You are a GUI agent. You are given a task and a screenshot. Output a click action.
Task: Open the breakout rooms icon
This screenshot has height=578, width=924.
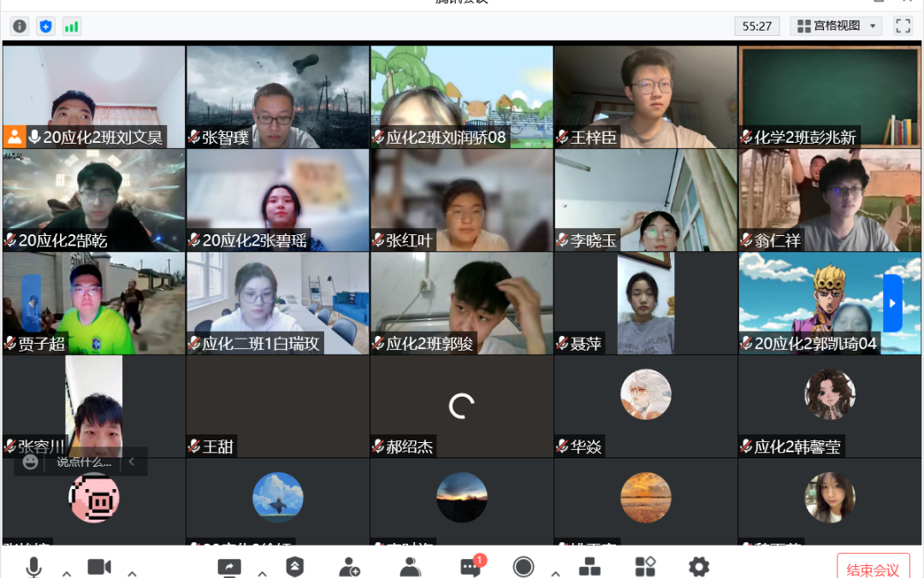[589, 567]
